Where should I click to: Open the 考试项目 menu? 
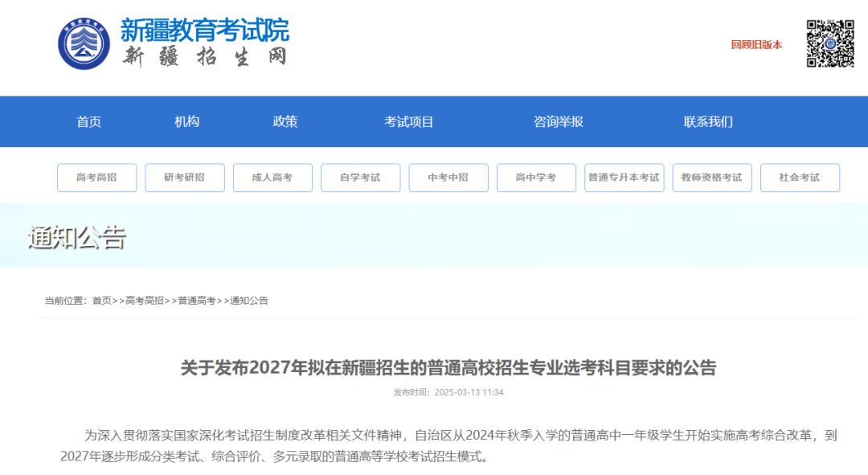click(407, 121)
